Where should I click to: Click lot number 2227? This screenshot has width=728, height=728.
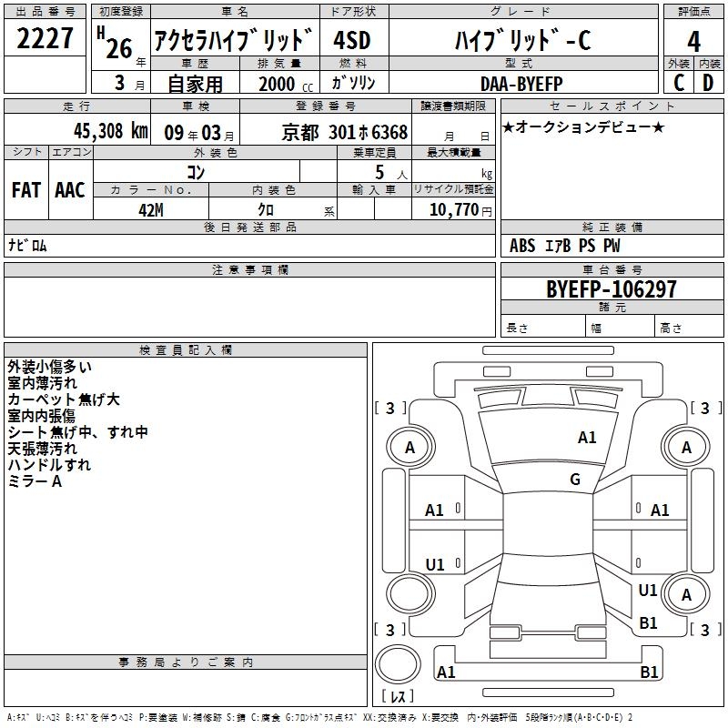click(x=45, y=38)
